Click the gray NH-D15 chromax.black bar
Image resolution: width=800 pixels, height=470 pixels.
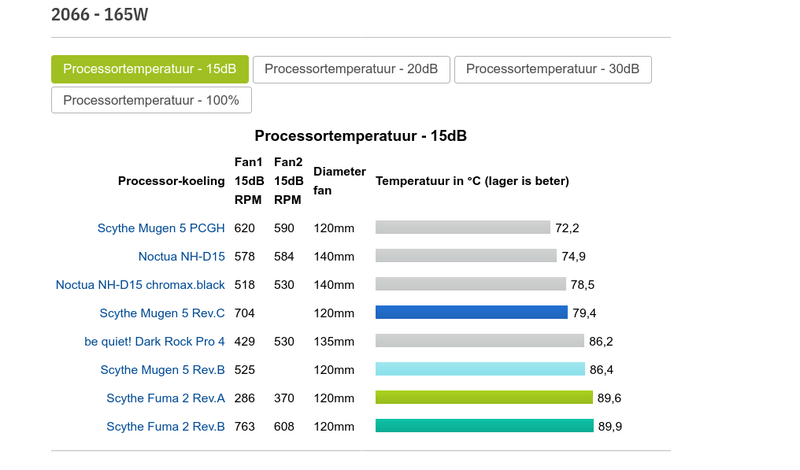(x=470, y=284)
